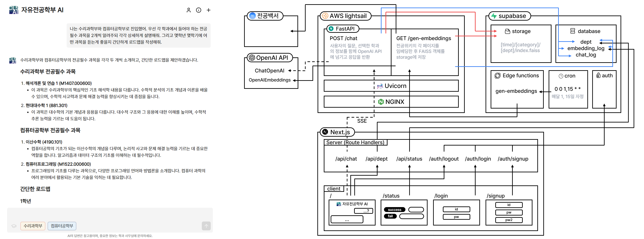
Task: Open the info circle icon
Action: (x=199, y=10)
